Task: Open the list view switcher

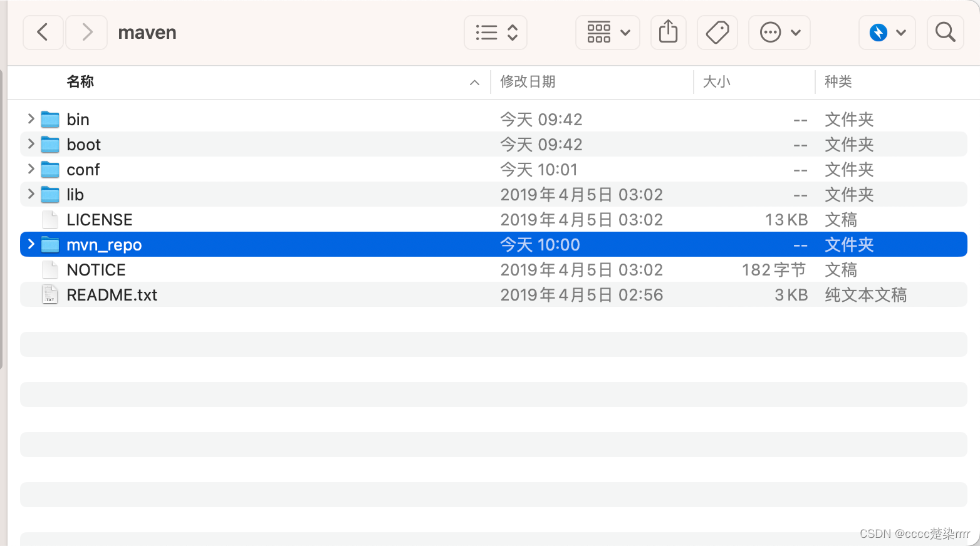Action: click(x=496, y=32)
